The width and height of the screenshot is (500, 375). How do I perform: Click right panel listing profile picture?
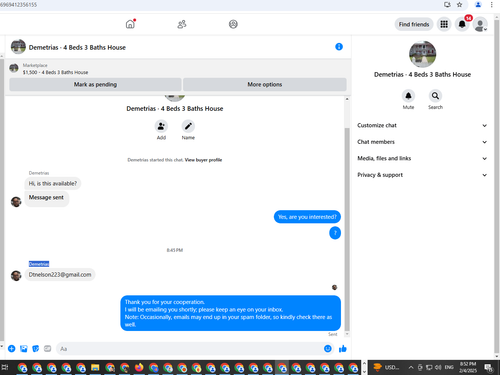(x=422, y=54)
